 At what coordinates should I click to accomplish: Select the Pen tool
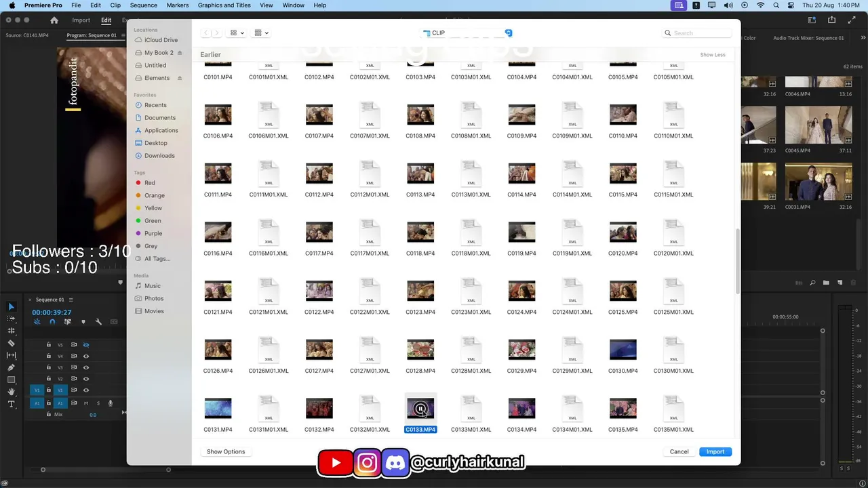point(11,367)
